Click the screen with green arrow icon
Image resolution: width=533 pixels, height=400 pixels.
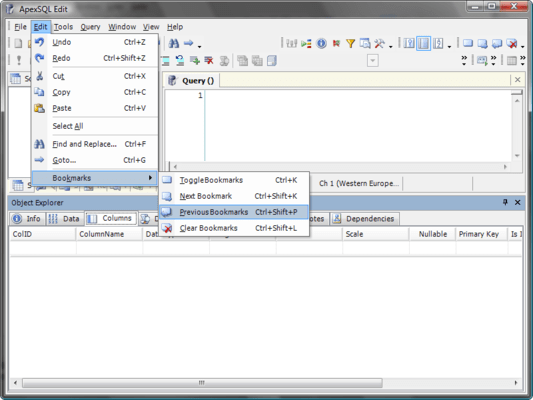(482, 60)
